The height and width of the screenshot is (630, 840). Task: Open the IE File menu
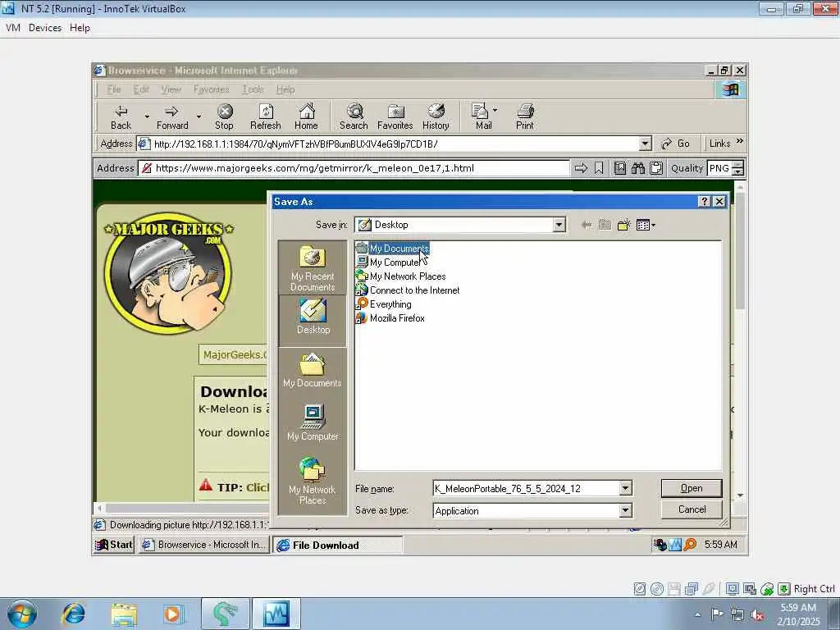coord(113,89)
